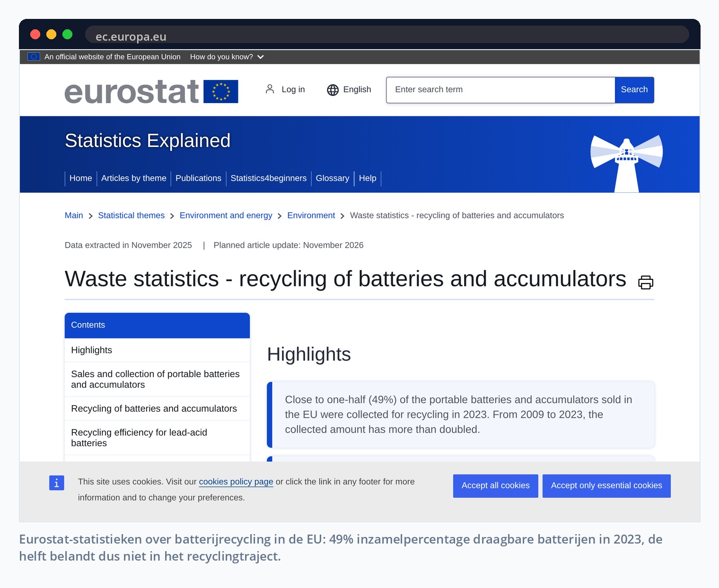The image size is (719, 588).
Task: Click 'Planned article update: November 2026' text
Action: tap(289, 245)
